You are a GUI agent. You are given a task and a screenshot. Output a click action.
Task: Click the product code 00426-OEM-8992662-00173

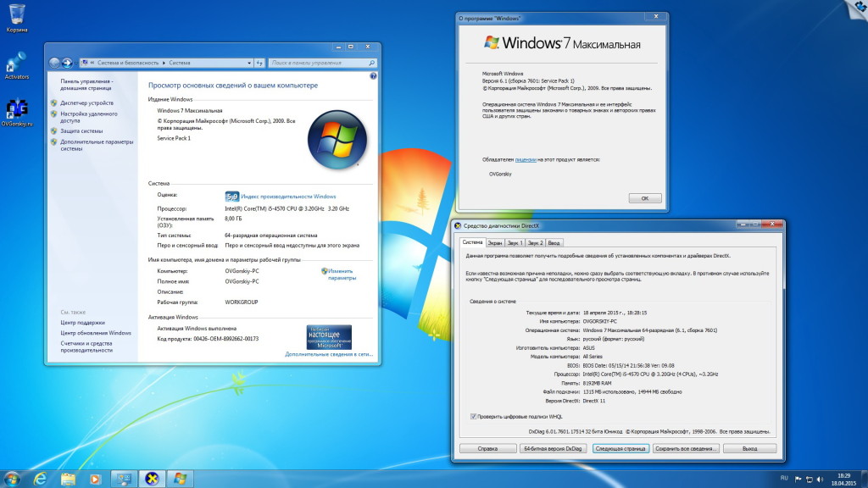pos(225,339)
